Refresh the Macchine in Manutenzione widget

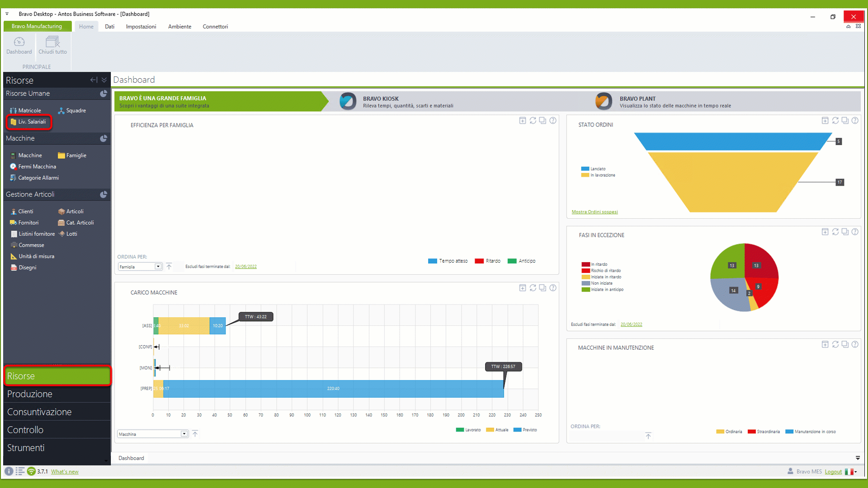coord(835,344)
